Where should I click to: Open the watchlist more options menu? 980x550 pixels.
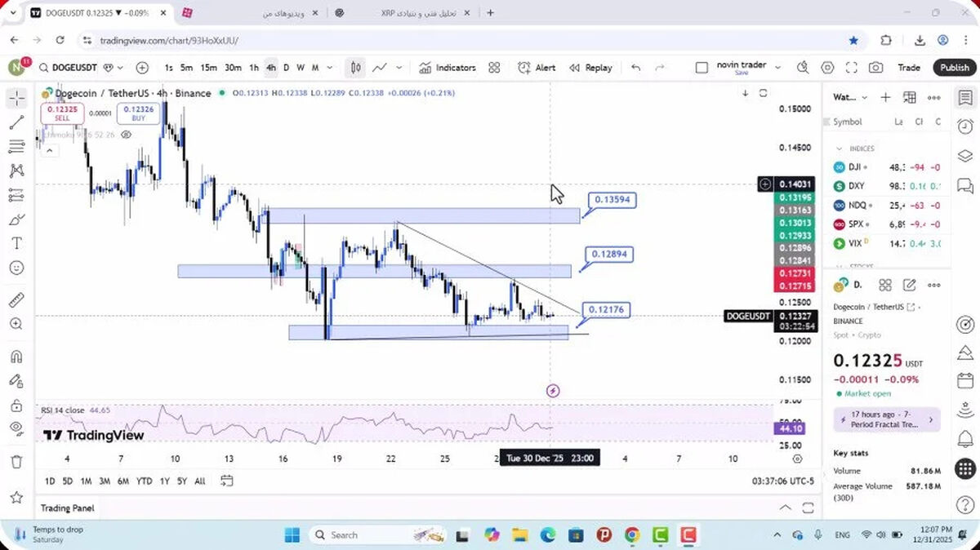click(934, 97)
